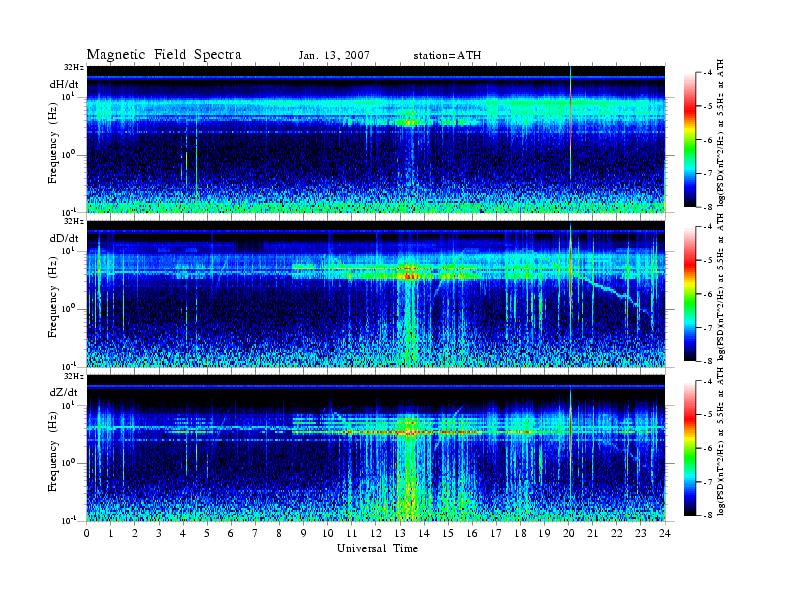
Task: Click time axis tick label "15"
Action: [x=448, y=533]
